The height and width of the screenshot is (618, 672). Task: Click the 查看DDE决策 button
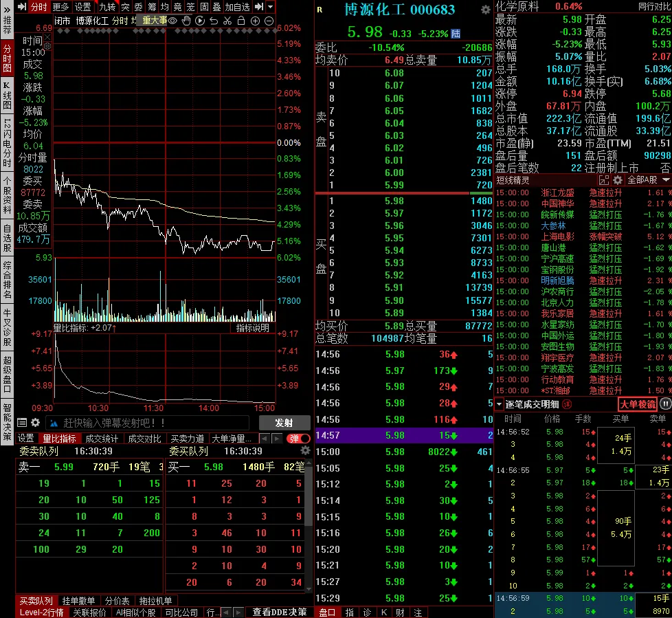pos(280,612)
